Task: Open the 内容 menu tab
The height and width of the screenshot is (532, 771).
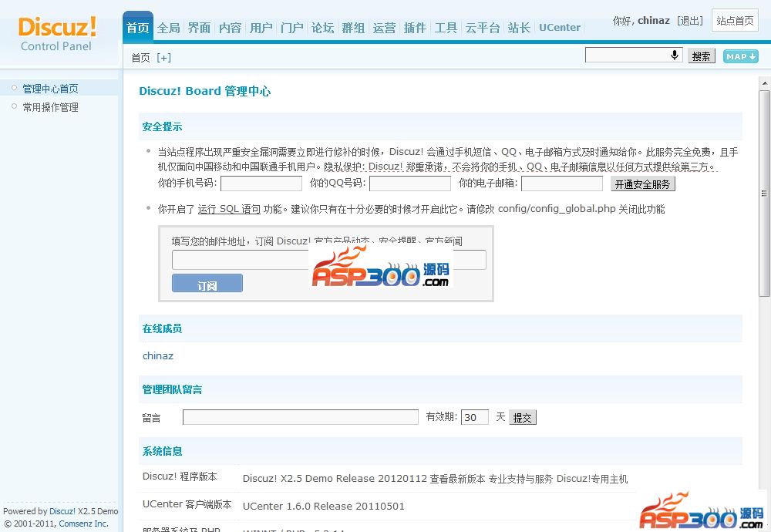Action: (230, 28)
